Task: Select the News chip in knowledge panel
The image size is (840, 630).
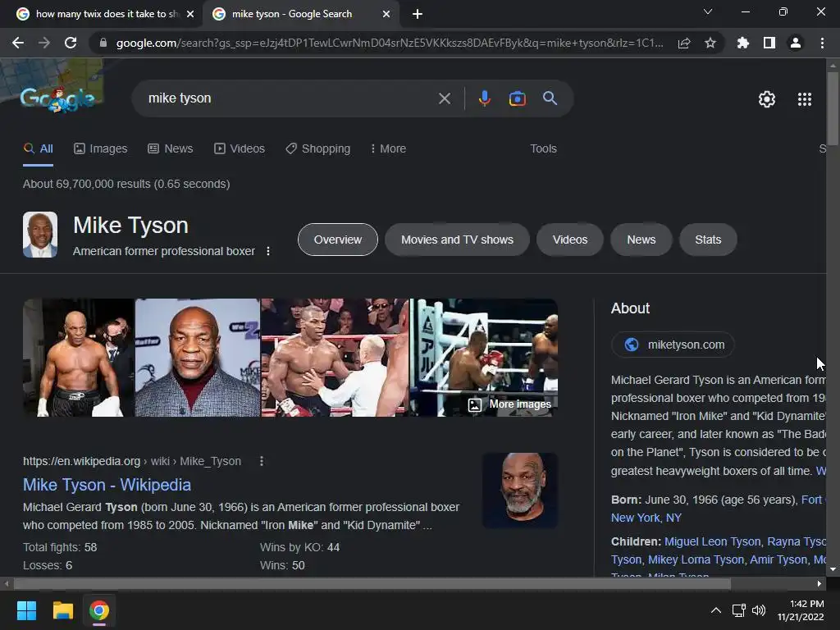Action: click(x=641, y=240)
